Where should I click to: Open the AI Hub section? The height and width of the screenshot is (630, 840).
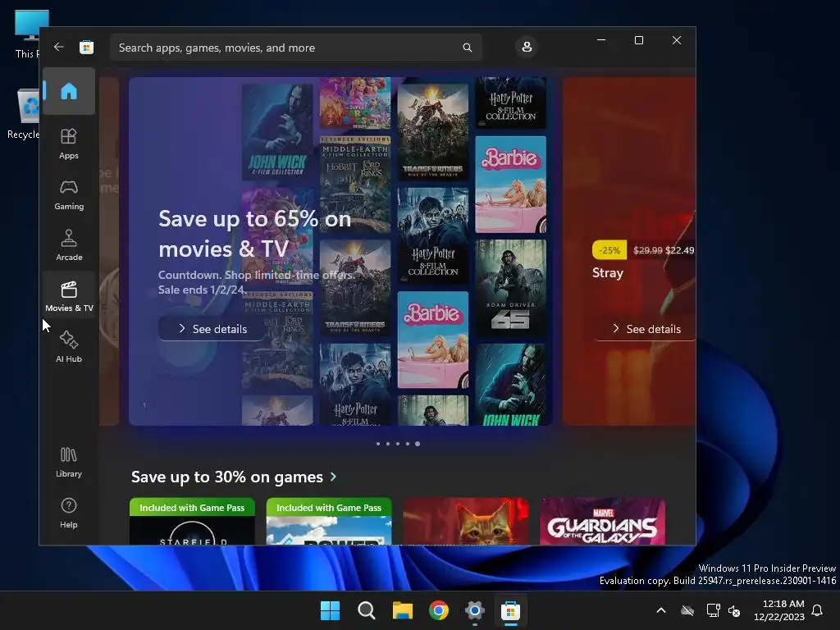point(69,347)
